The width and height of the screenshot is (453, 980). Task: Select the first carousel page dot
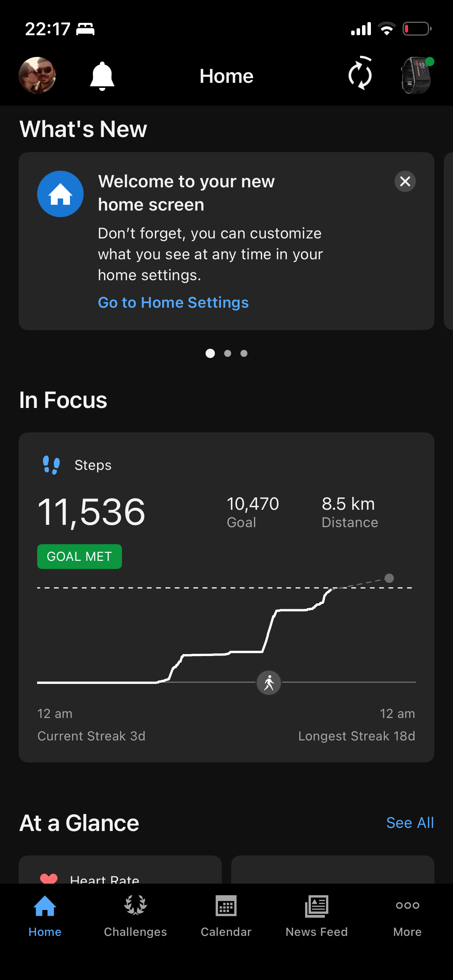(210, 353)
